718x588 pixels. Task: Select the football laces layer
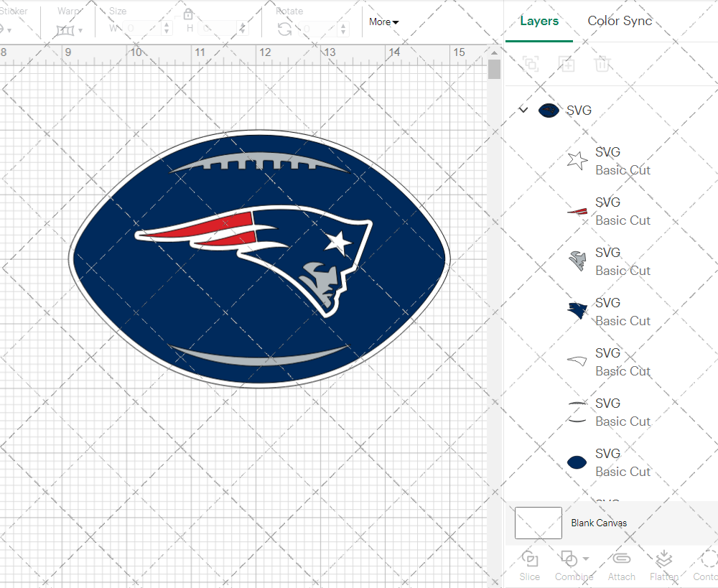(577, 411)
